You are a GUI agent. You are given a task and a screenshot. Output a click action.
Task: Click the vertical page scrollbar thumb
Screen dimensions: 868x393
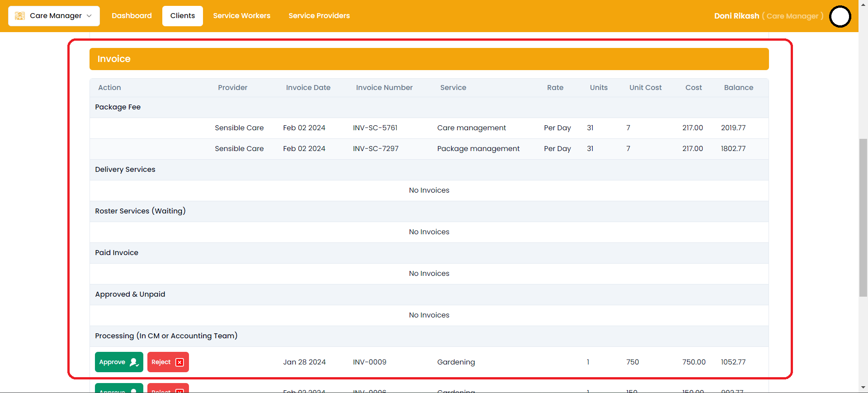pyautogui.click(x=863, y=217)
